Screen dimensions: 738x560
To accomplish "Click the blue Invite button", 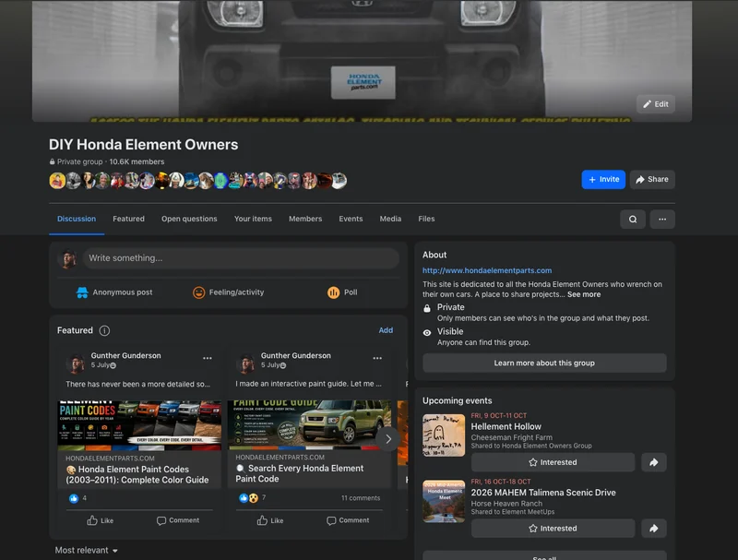I will pos(603,179).
